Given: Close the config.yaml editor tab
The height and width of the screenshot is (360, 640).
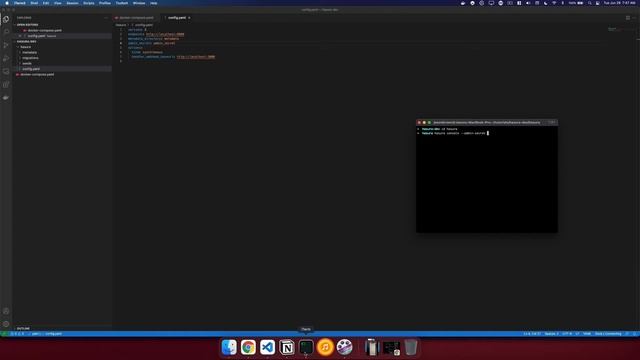Looking at the screenshot, I should [189, 18].
